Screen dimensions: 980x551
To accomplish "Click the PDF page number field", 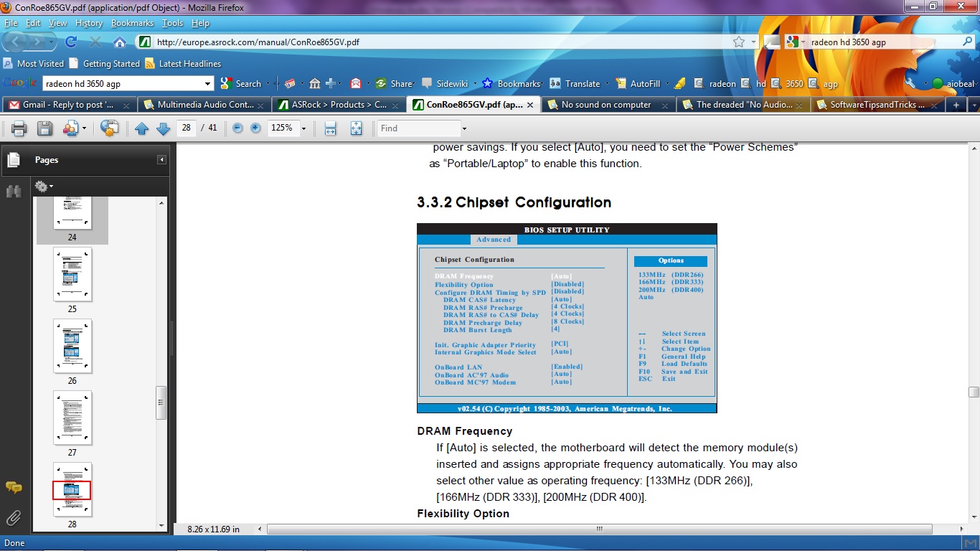I will tap(187, 128).
